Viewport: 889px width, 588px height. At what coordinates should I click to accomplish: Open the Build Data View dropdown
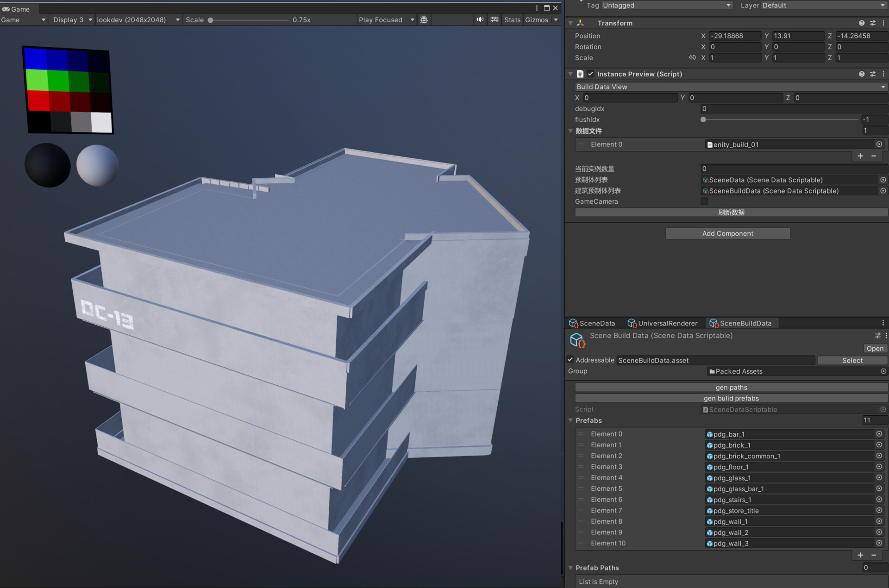729,87
